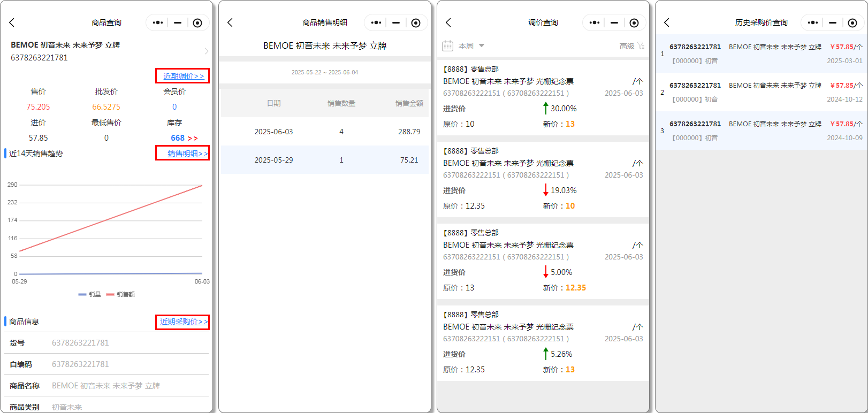Screen dimensions: 868x413
Task: Minimize the 商品销售明细 panel
Action: click(x=396, y=22)
